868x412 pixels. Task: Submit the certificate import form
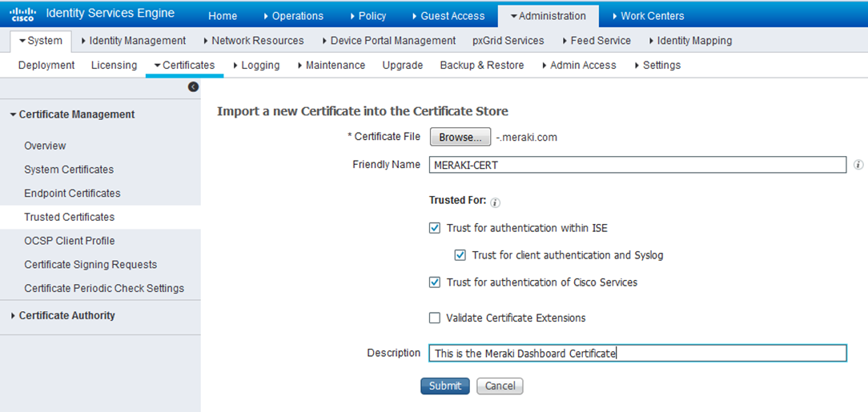coord(445,386)
